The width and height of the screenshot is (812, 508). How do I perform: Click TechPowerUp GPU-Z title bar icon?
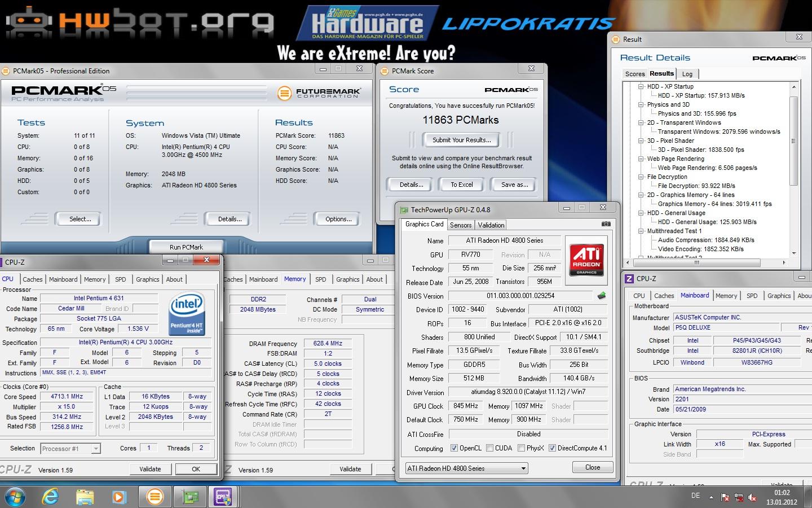click(404, 210)
